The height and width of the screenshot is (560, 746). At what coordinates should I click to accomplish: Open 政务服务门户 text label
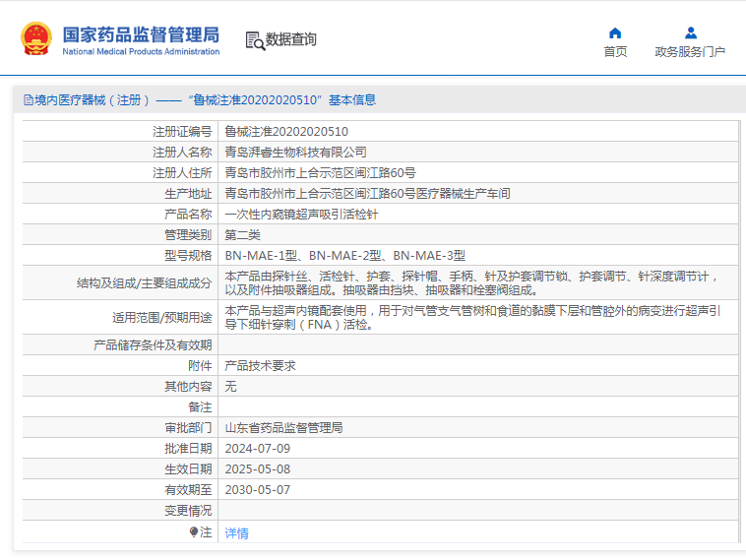(x=690, y=52)
